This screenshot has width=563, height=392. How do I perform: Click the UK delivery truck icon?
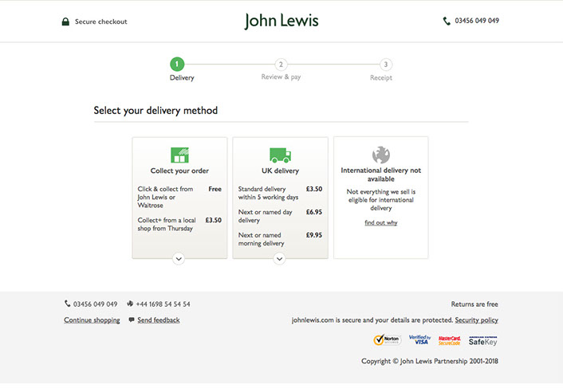280,155
